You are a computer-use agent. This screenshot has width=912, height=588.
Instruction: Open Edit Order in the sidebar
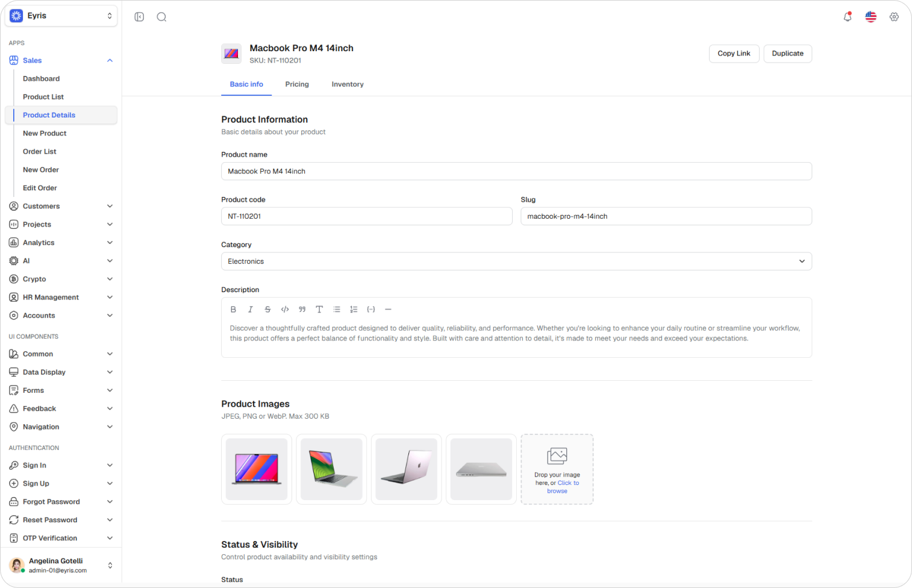(40, 188)
